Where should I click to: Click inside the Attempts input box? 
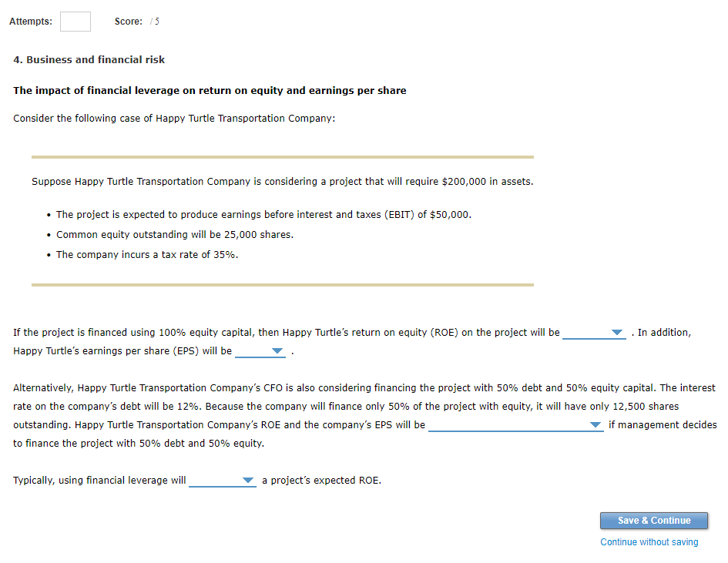click(75, 22)
